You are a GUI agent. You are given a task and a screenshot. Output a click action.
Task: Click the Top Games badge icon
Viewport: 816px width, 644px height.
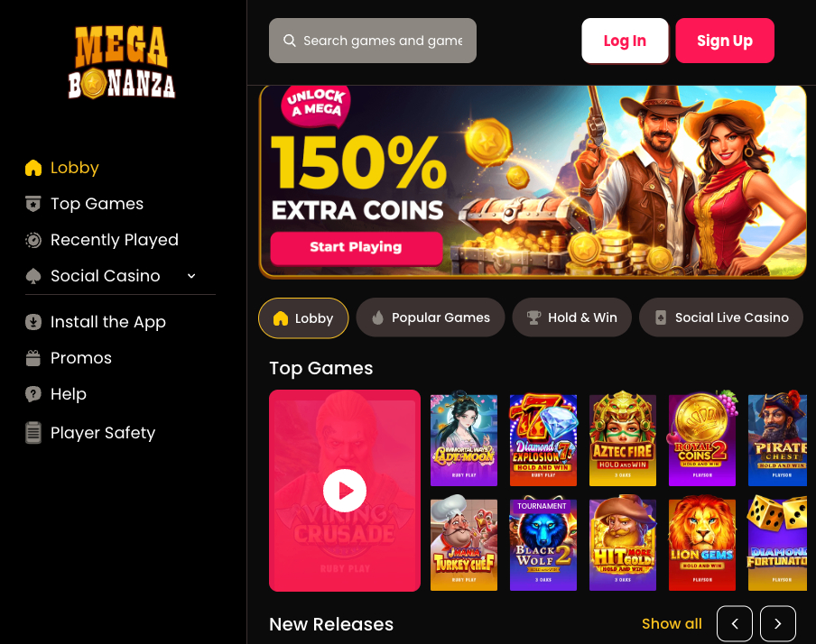pyautogui.click(x=33, y=204)
